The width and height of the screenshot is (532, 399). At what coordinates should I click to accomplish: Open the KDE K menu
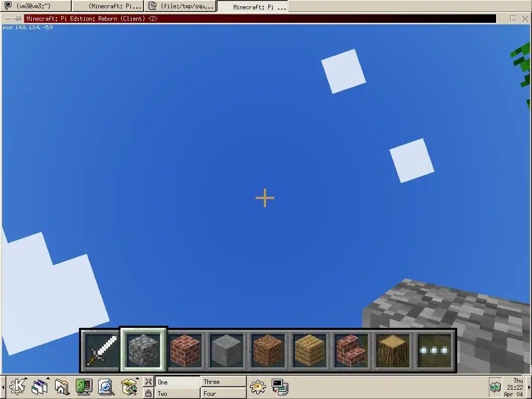click(x=17, y=387)
